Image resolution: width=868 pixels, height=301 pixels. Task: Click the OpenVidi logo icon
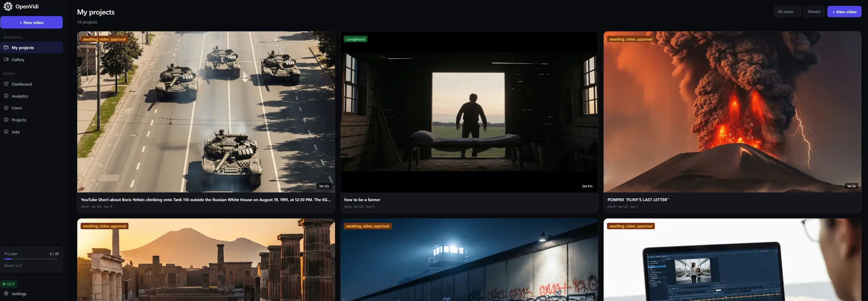pyautogui.click(x=8, y=6)
